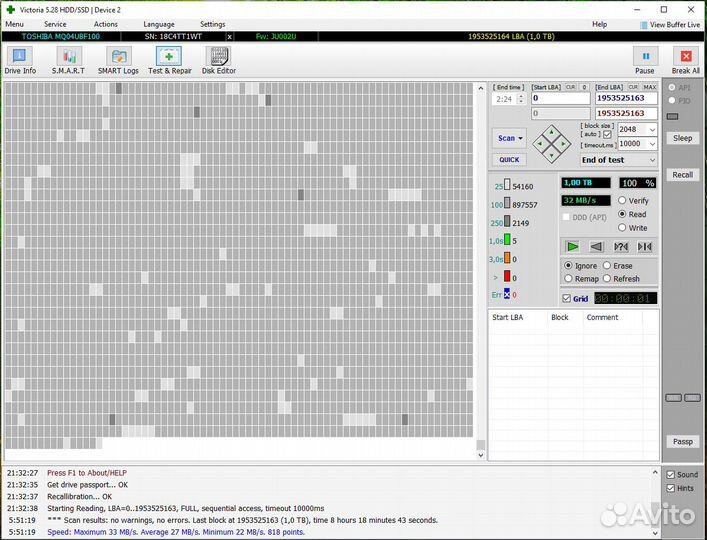The width and height of the screenshot is (707, 540).
Task: Click the Break All stop icon
Action: pos(685,61)
